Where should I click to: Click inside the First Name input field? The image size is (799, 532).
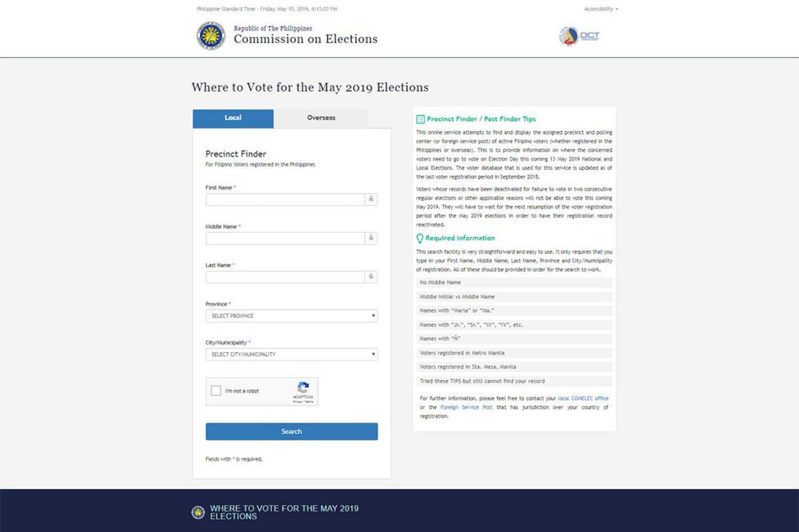(285, 199)
